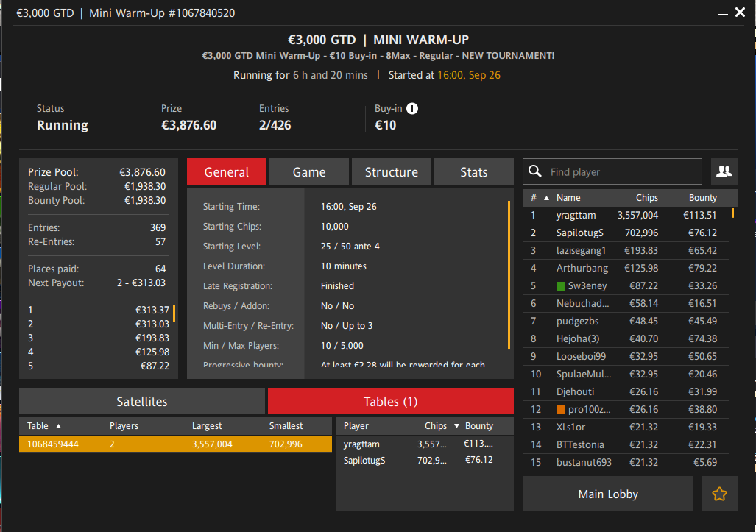The width and height of the screenshot is (756, 532).
Task: Sort player list by Bounty header
Action: [702, 198]
